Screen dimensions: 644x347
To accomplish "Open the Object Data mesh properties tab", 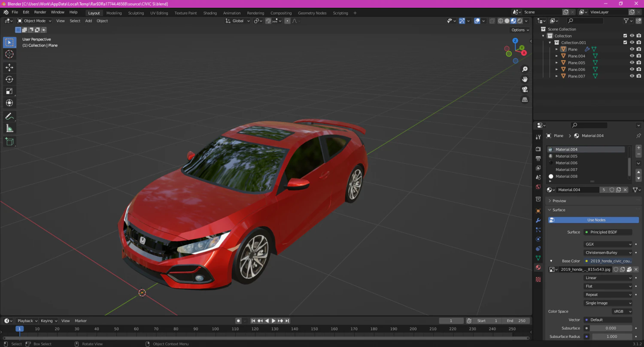I will pos(538,258).
